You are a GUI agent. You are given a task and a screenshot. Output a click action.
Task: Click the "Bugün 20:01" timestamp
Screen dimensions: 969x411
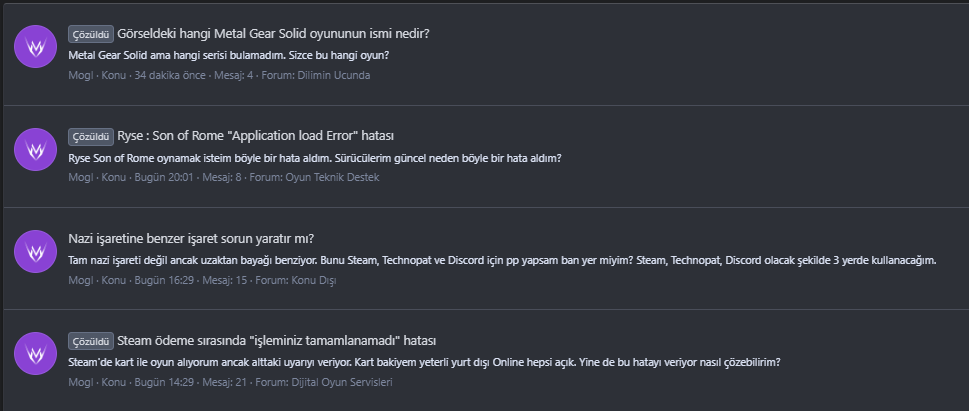[x=162, y=178]
